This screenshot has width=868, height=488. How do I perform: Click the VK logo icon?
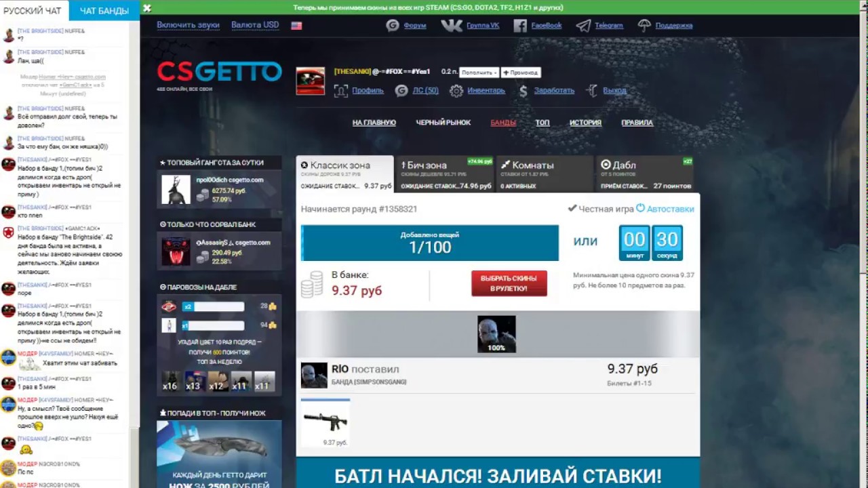coord(452,26)
